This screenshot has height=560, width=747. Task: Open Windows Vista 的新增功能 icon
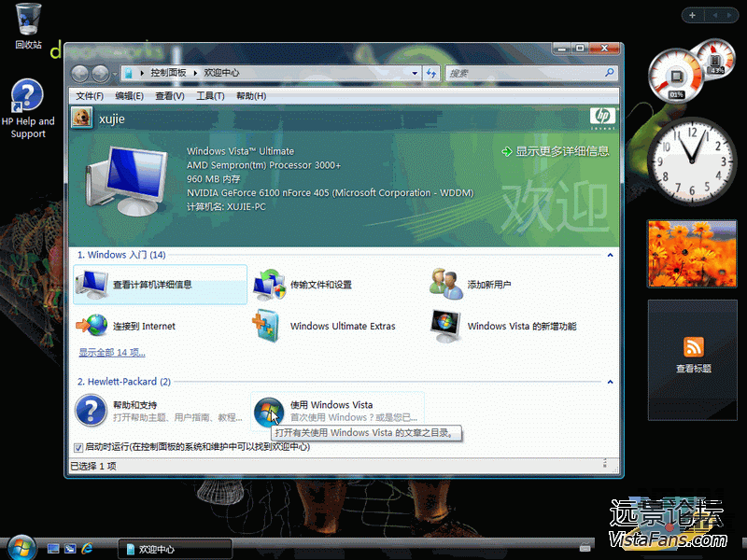(x=446, y=326)
